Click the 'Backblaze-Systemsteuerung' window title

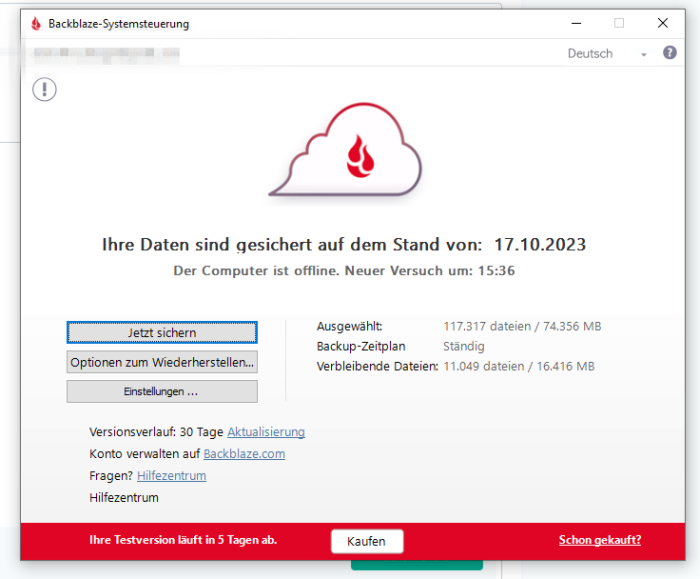(x=119, y=24)
